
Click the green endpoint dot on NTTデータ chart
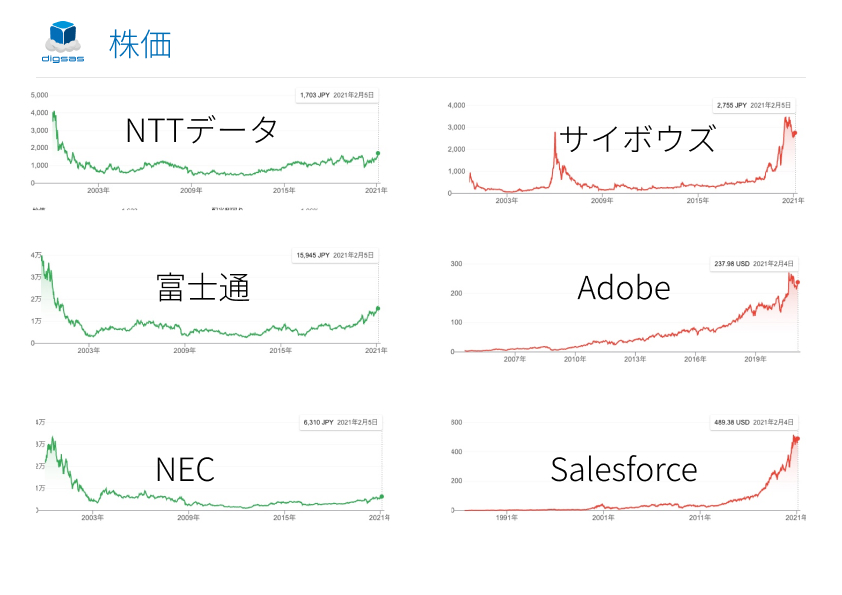pyautogui.click(x=378, y=154)
